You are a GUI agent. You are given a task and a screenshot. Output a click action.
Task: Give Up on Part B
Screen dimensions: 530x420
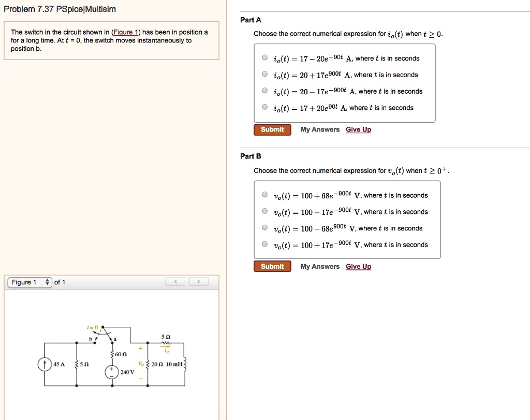358,266
